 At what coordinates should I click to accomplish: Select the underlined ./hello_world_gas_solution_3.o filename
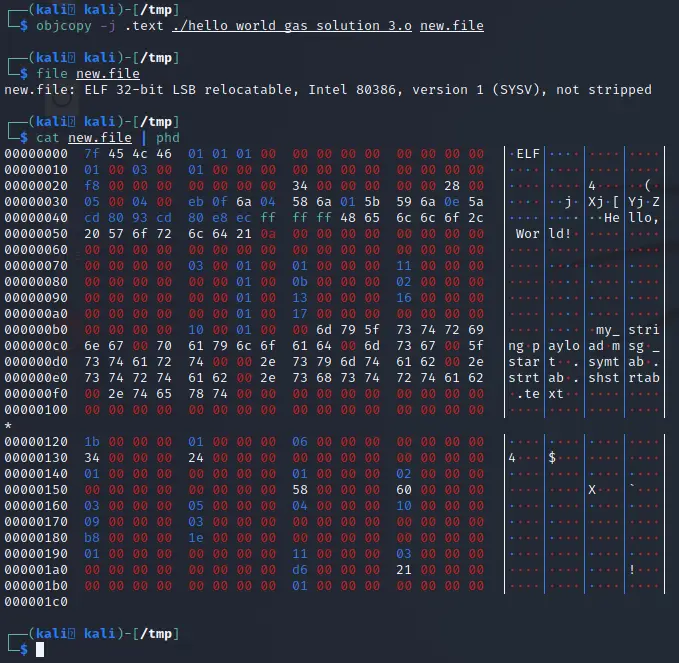pos(292,26)
